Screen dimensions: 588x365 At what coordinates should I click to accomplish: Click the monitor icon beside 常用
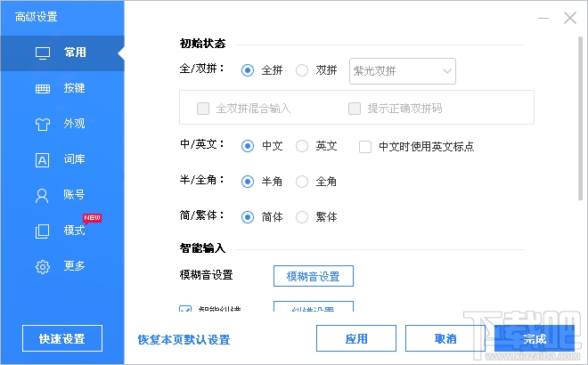[43, 53]
